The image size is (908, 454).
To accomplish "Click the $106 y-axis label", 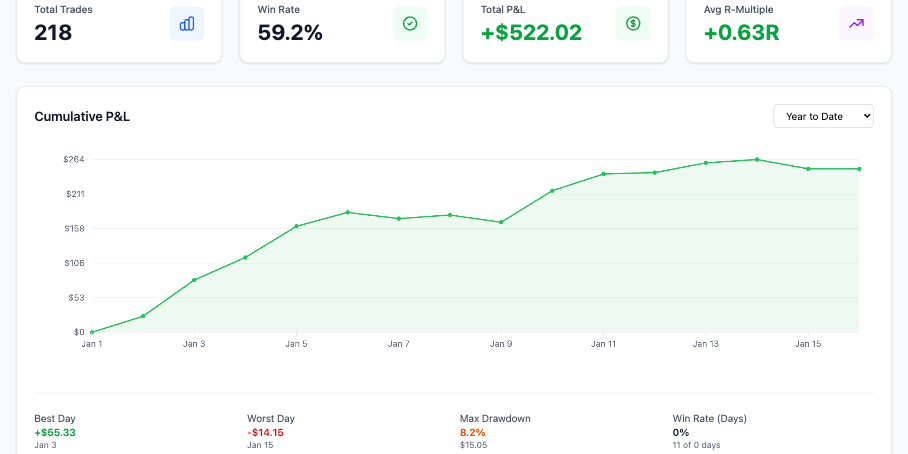I will pyautogui.click(x=74, y=263).
